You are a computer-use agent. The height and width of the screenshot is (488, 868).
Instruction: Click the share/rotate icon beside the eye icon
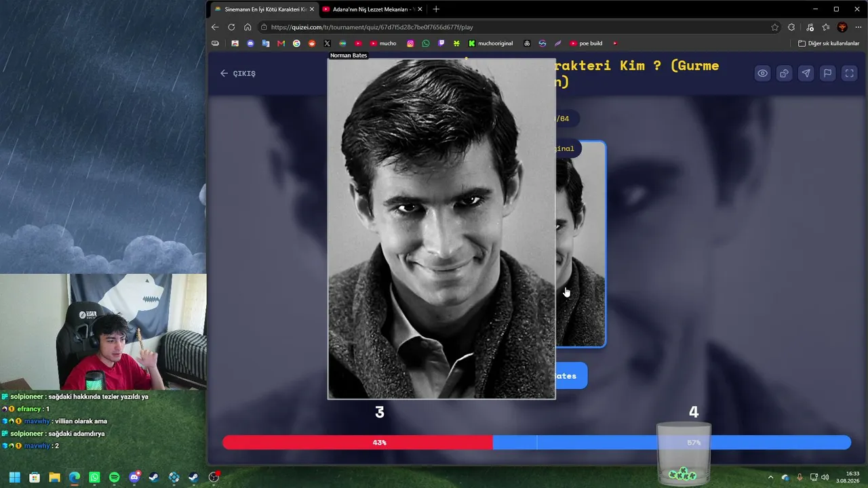pos(785,73)
